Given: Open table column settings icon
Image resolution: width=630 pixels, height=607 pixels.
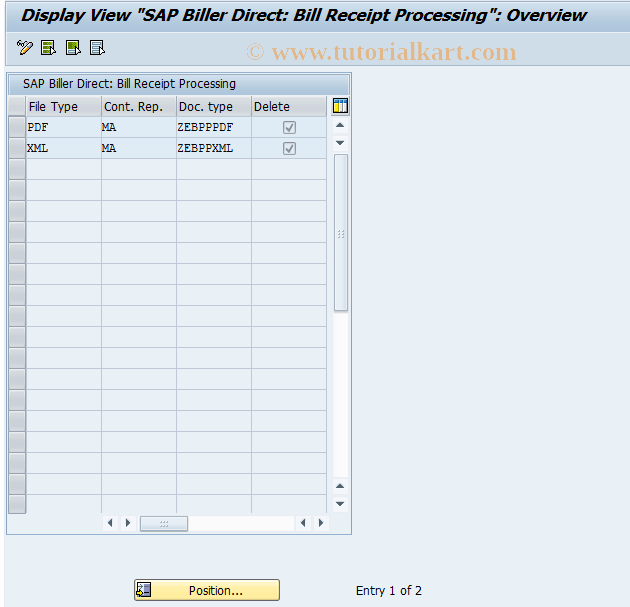Looking at the screenshot, I should click(x=340, y=106).
